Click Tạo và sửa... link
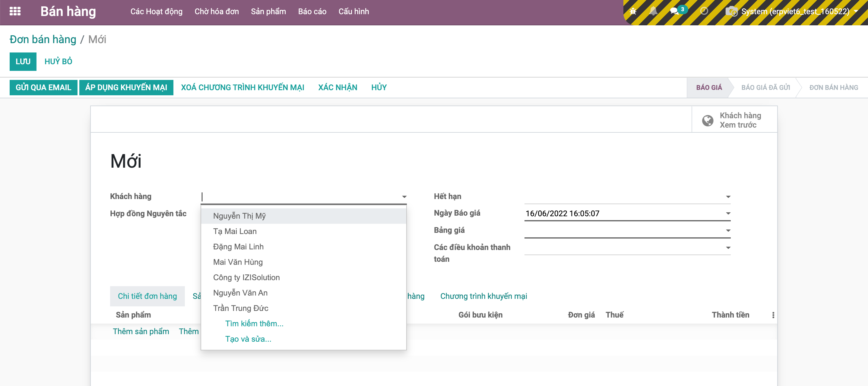 click(248, 339)
